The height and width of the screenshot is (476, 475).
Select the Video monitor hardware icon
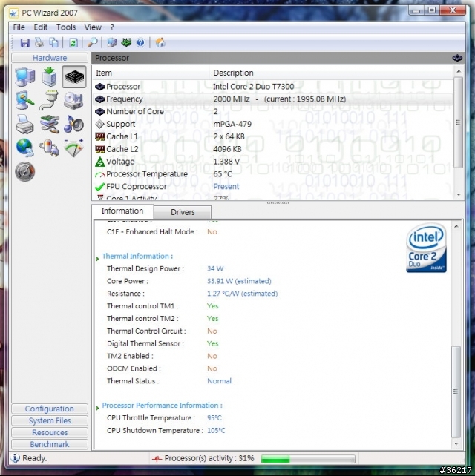25,101
